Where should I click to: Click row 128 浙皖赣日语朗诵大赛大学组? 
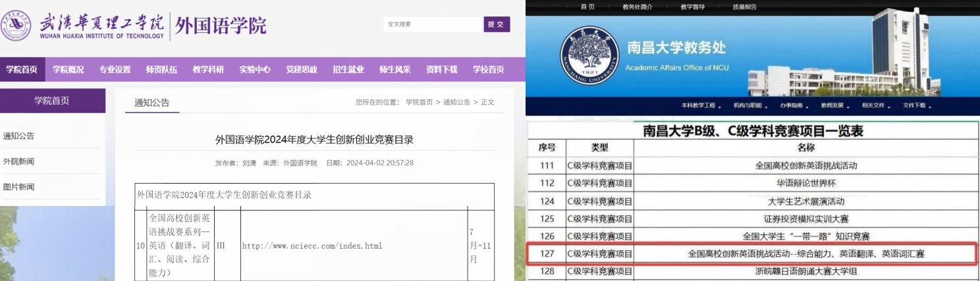[805, 270]
